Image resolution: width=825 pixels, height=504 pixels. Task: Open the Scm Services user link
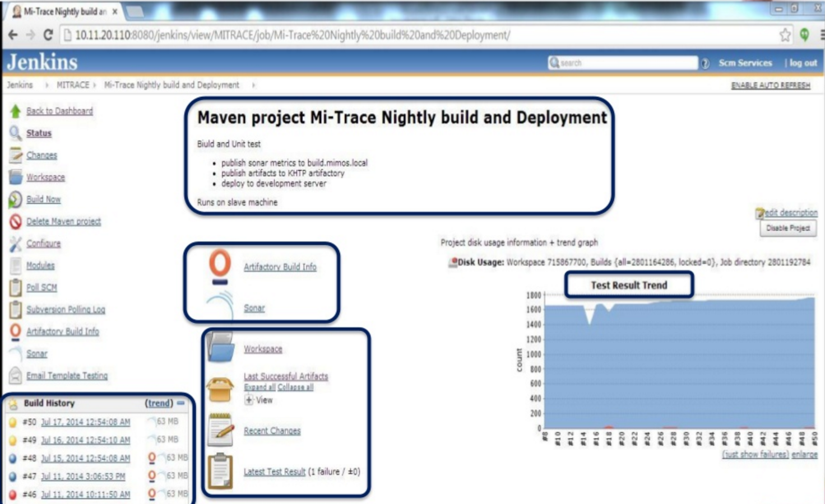[x=745, y=63]
